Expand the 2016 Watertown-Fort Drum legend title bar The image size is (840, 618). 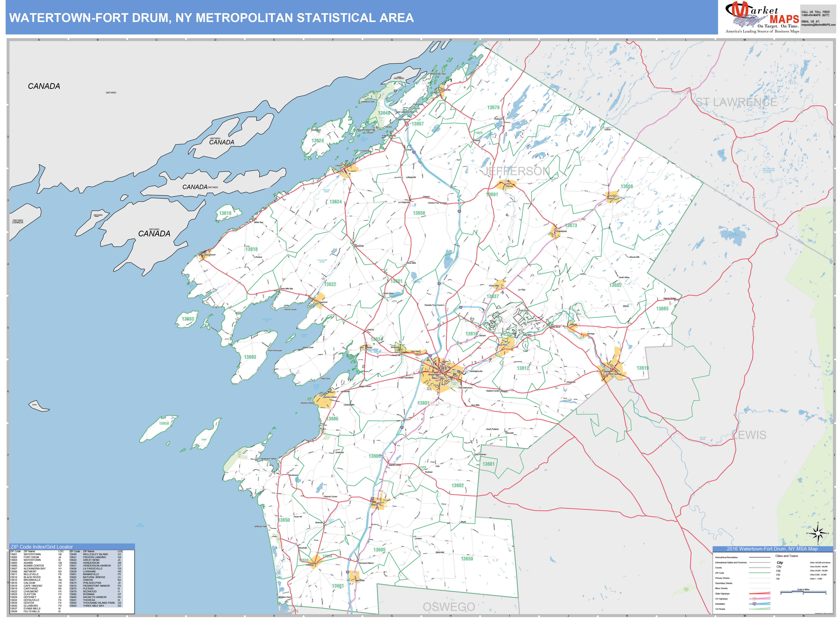[x=772, y=549]
